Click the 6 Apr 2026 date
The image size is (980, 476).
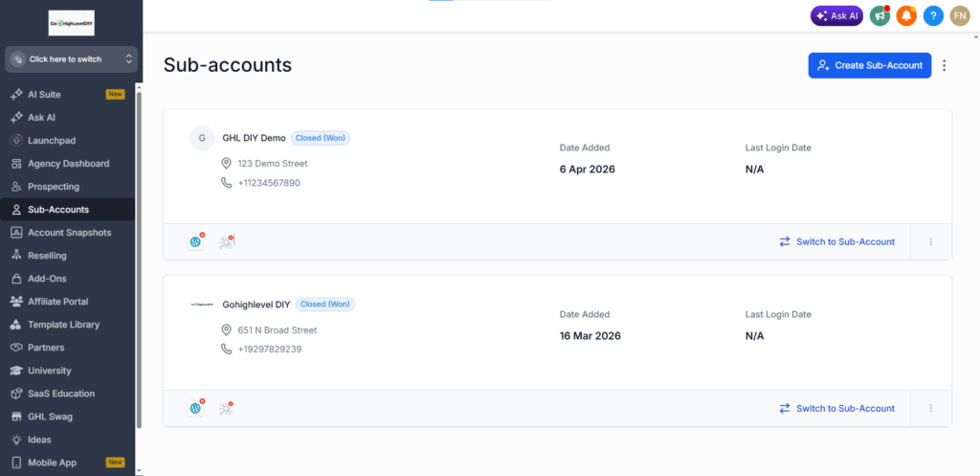click(x=588, y=169)
